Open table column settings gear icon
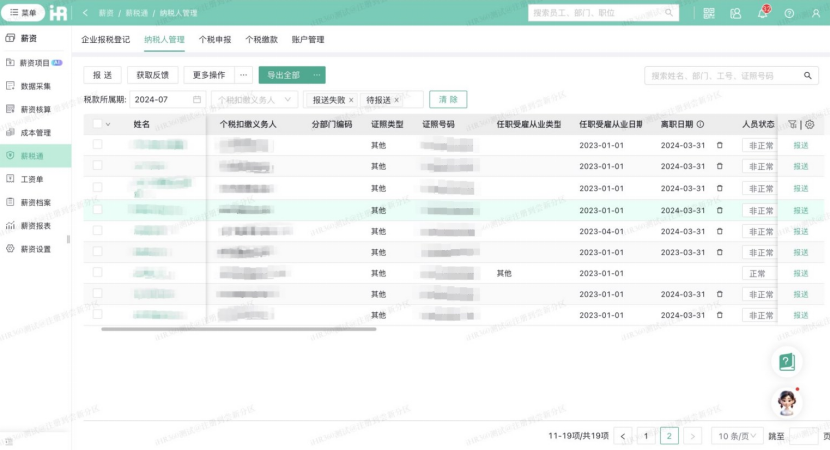Screen dimensions: 830x450 [x=810, y=125]
